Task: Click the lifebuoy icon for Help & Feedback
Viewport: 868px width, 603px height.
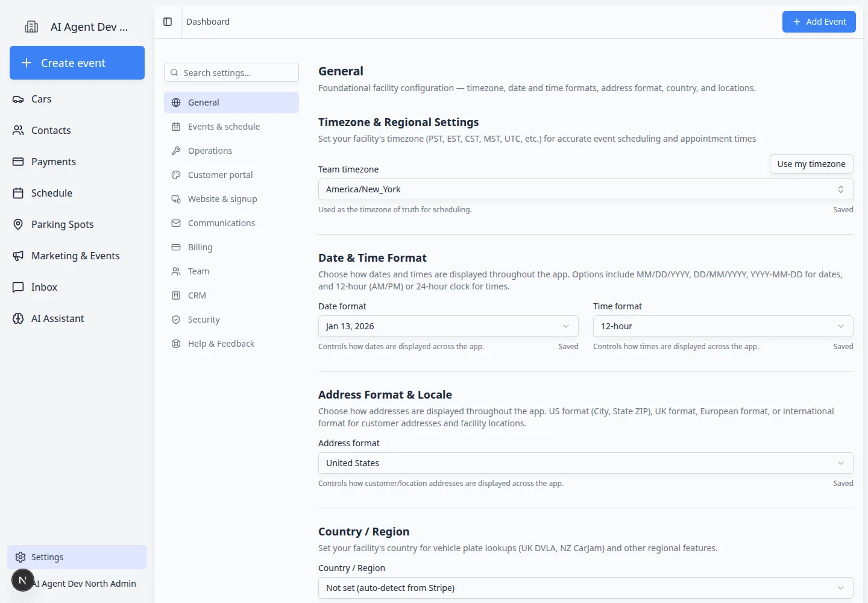Action: coord(176,344)
